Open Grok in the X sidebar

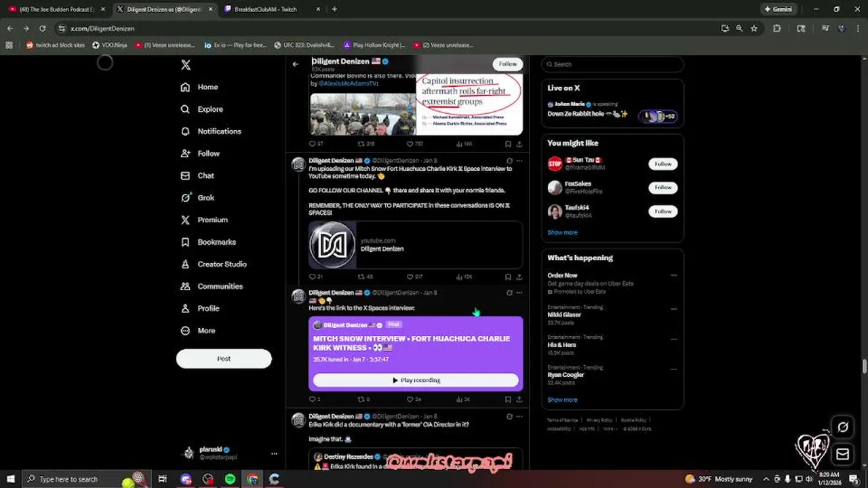[197, 198]
